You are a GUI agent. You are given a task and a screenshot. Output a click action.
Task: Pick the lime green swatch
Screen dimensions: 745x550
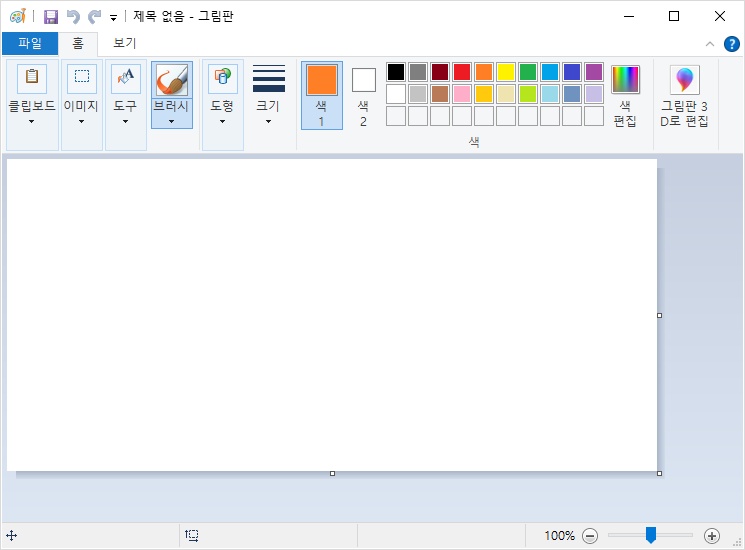528,94
